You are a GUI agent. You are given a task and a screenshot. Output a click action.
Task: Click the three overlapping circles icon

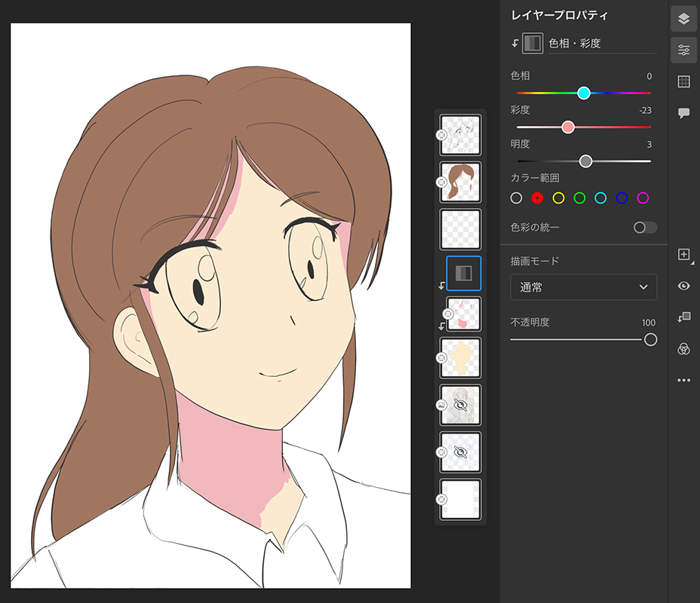(683, 349)
